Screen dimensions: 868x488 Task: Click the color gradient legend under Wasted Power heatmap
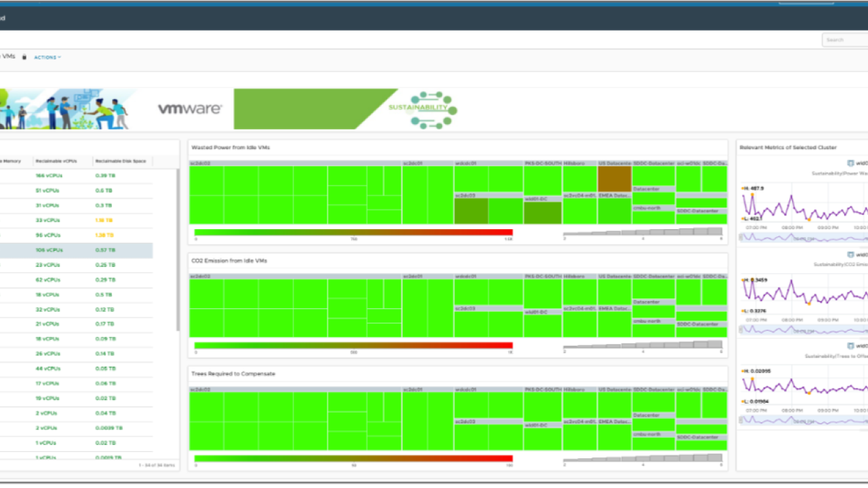coord(353,232)
